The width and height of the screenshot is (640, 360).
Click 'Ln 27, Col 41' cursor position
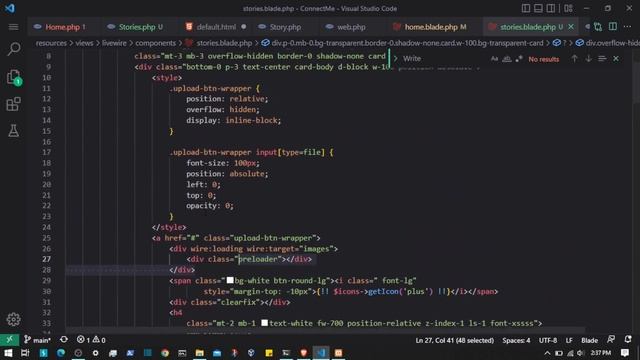[454, 340]
